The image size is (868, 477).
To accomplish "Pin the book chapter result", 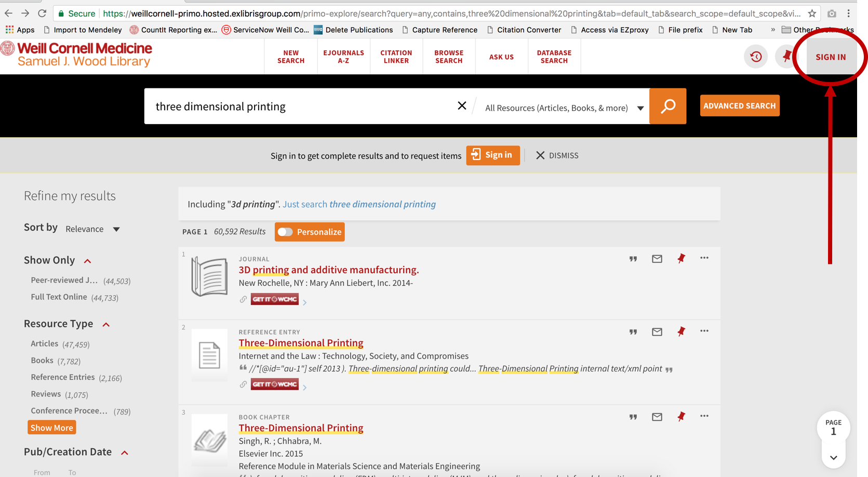I will coord(681,416).
